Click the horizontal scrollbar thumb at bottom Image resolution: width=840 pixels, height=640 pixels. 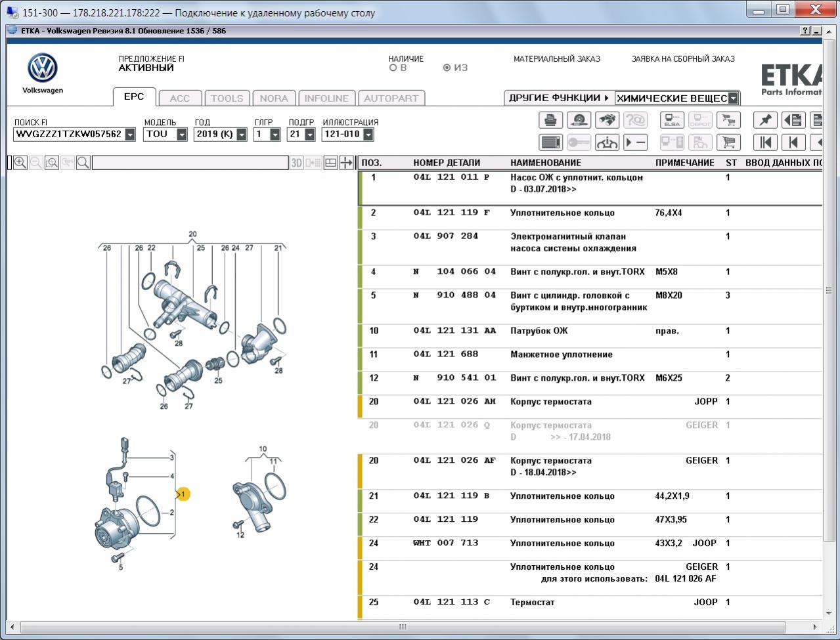[x=403, y=627]
